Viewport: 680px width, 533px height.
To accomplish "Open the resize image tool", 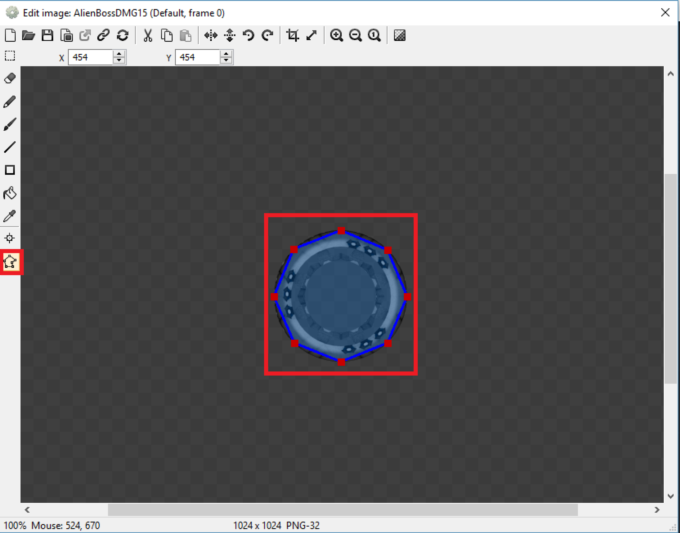I will (311, 35).
